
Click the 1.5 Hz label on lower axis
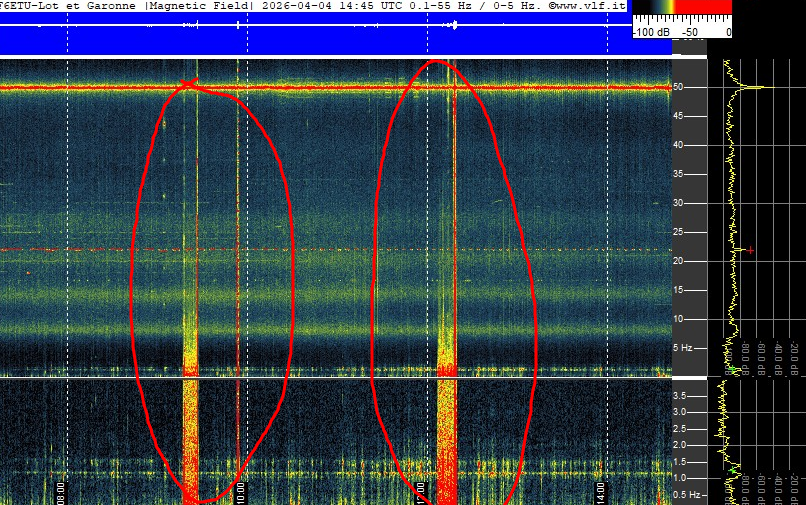click(x=680, y=462)
